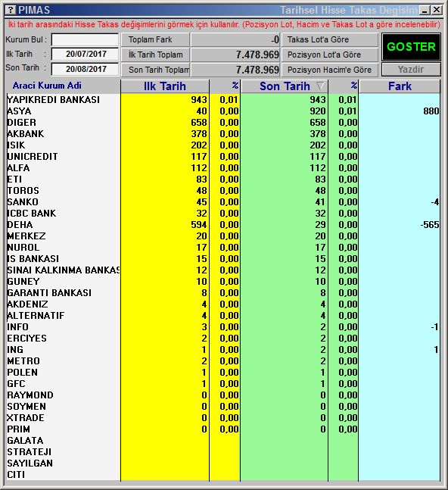
Task: Click DEHA's Fark value -565
Action: pos(430,225)
